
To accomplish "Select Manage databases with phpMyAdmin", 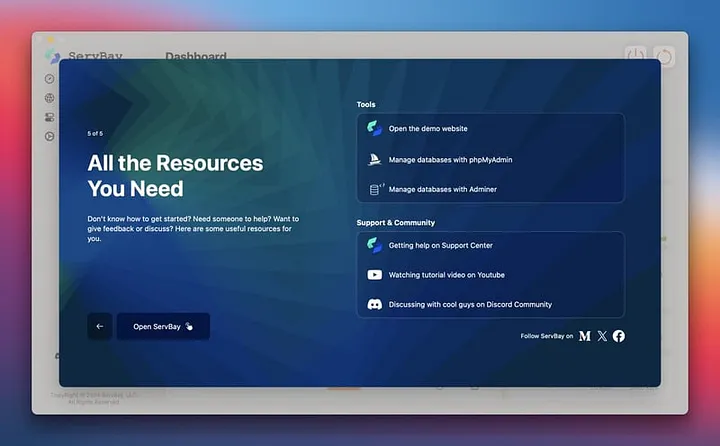I will click(450, 159).
